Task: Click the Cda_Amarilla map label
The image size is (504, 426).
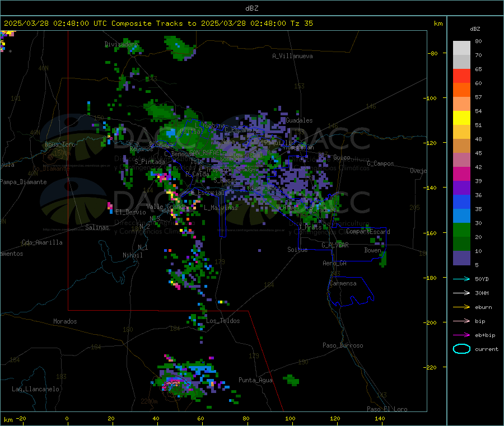Action: point(42,242)
